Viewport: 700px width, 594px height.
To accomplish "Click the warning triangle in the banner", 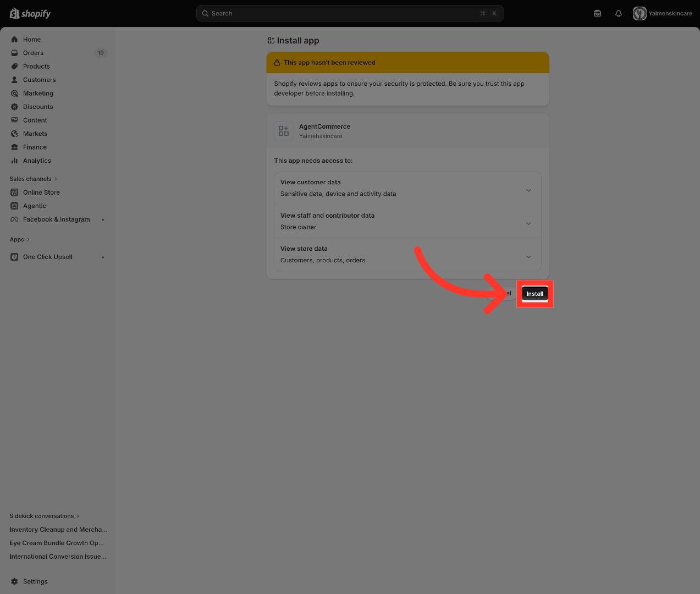I will point(277,63).
